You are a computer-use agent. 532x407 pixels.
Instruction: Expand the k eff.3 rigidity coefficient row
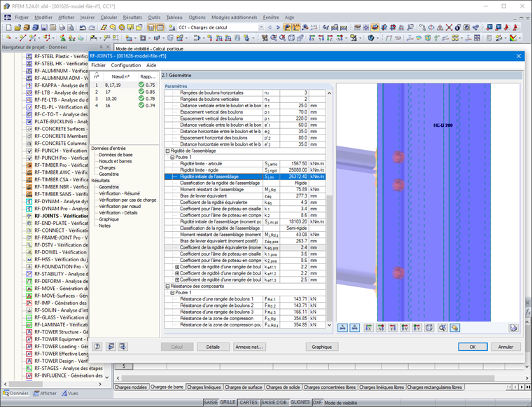tap(177, 280)
